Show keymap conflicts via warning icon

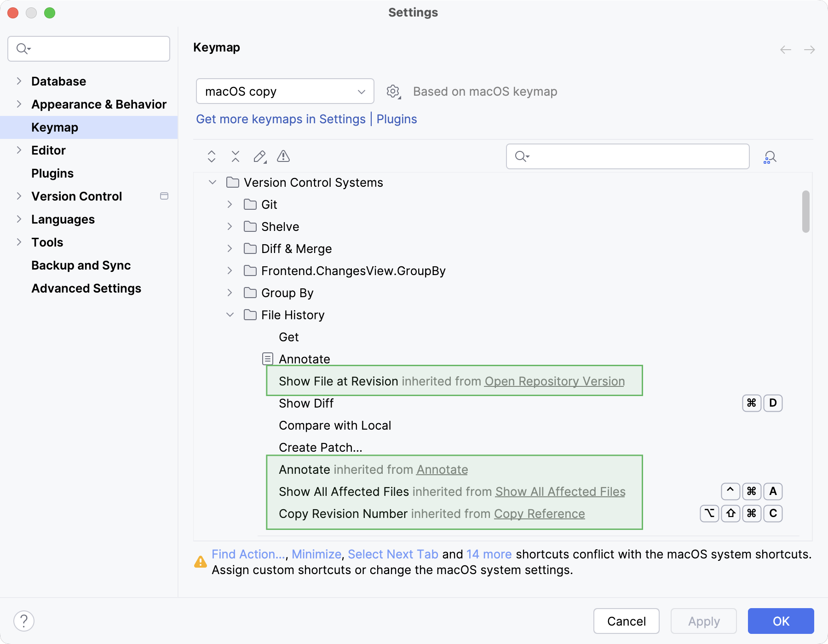(283, 156)
